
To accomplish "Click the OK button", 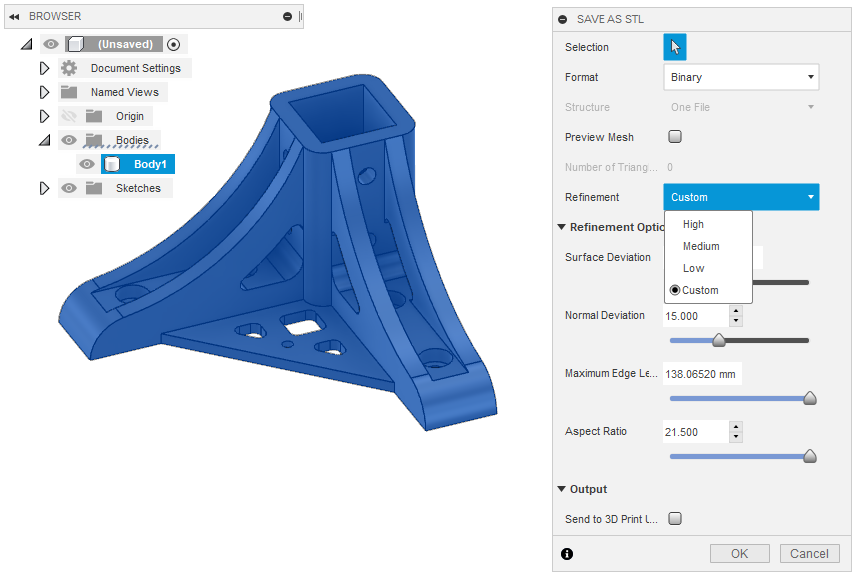I will (739, 553).
